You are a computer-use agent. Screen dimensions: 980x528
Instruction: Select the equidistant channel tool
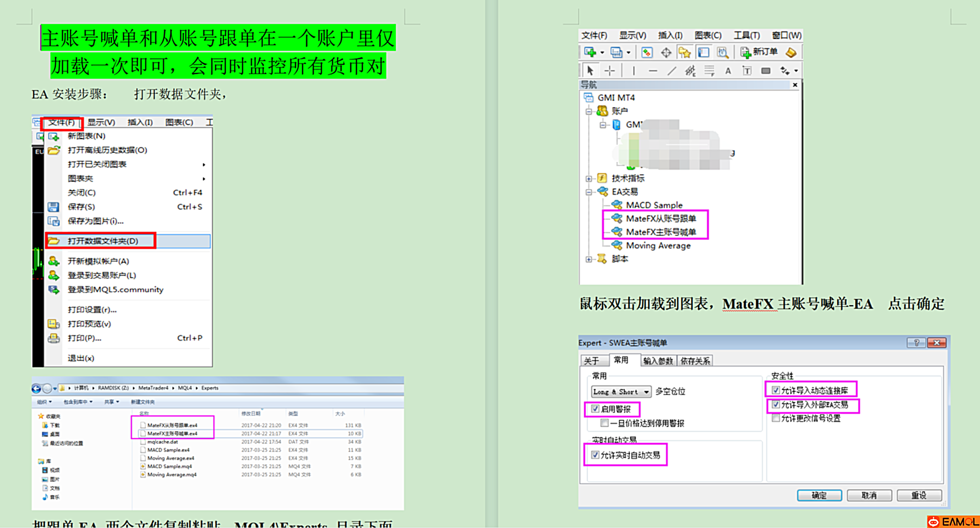tap(690, 71)
